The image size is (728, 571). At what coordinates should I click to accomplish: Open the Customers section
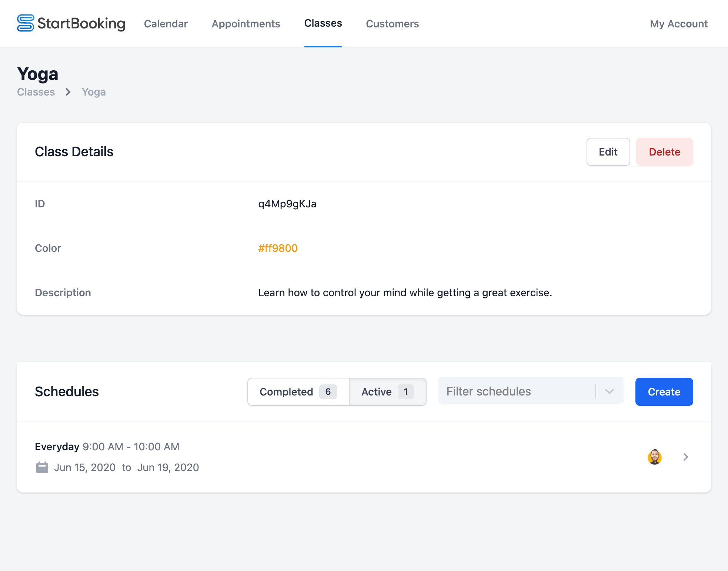click(392, 24)
